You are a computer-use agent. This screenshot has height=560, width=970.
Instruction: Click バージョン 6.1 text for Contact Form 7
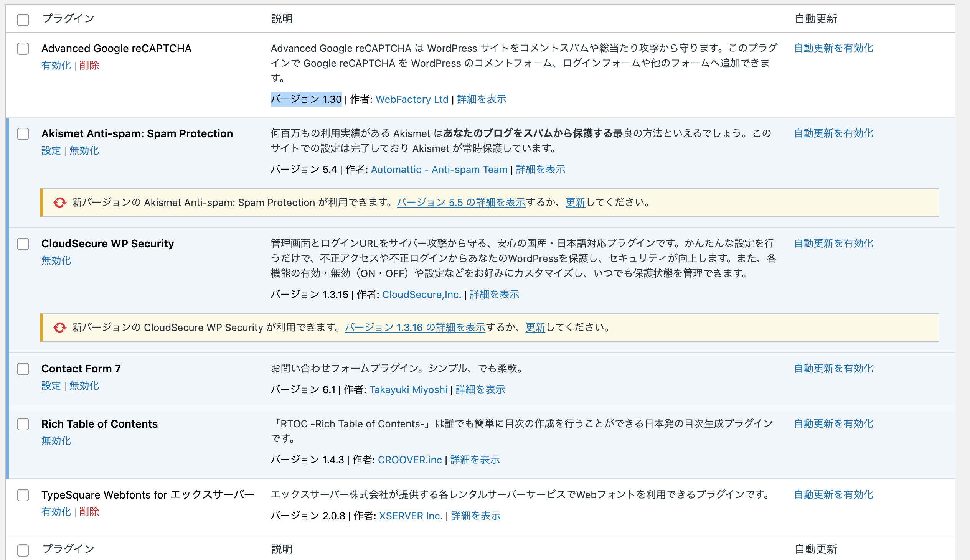point(303,390)
